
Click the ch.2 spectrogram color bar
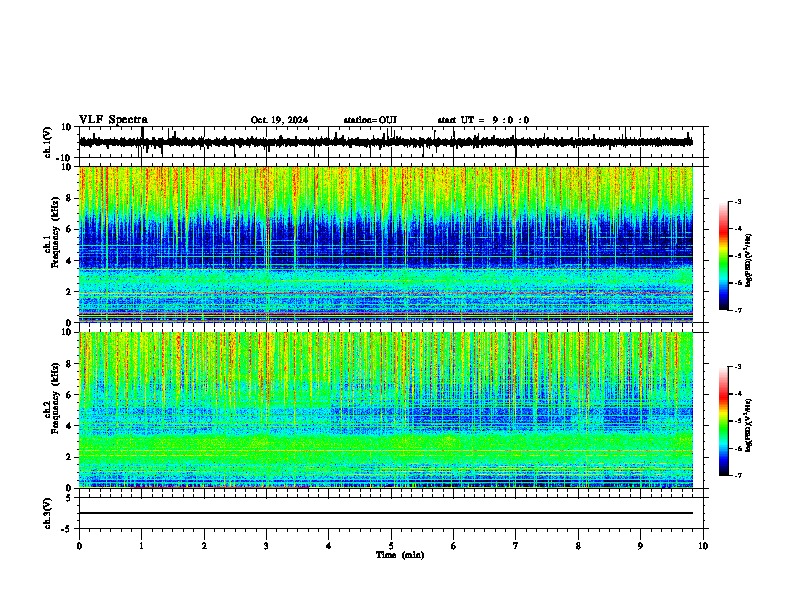[724, 421]
